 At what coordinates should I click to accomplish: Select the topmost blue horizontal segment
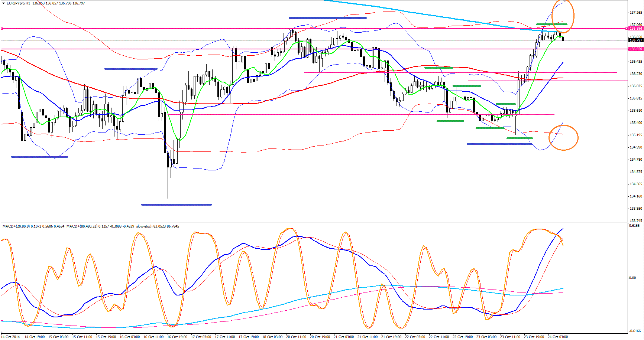tap(327, 18)
